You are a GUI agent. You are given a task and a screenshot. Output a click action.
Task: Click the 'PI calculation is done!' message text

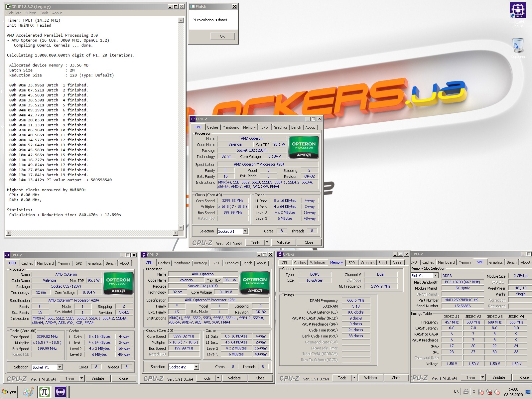[210, 20]
